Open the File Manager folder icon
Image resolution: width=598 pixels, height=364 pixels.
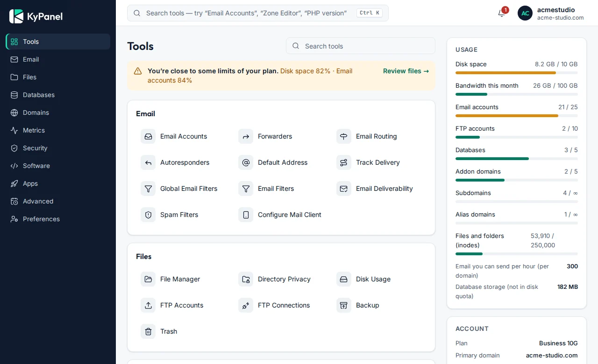148,279
